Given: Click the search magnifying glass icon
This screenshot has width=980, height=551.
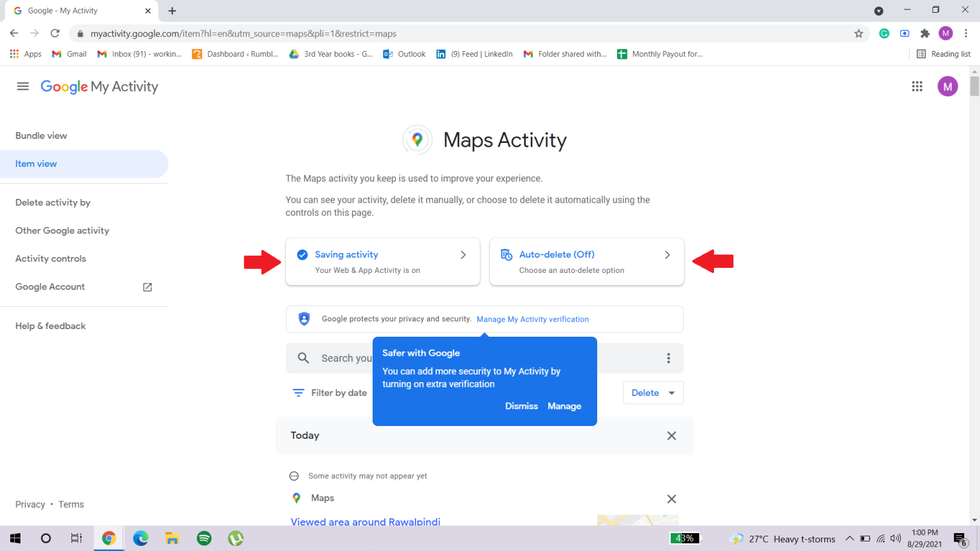Looking at the screenshot, I should (303, 358).
